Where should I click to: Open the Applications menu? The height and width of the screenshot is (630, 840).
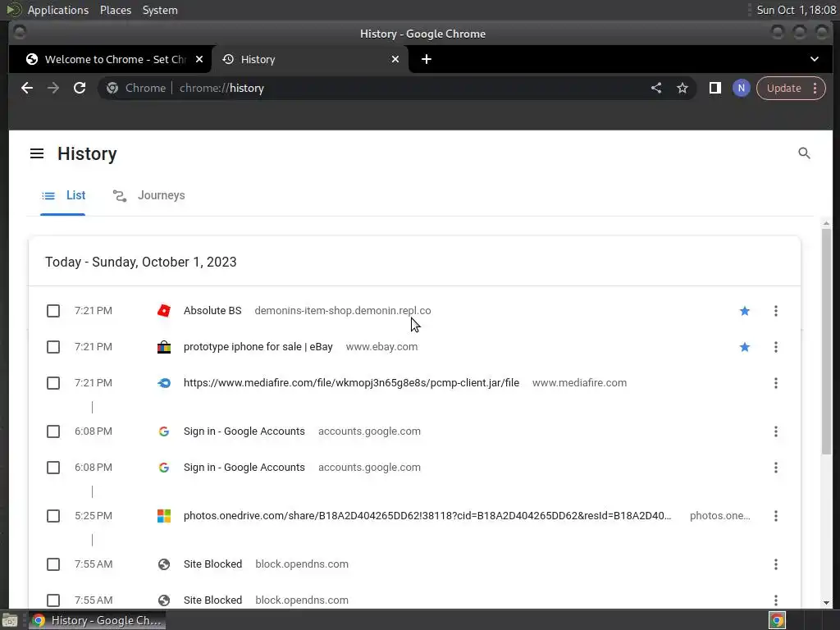click(58, 10)
